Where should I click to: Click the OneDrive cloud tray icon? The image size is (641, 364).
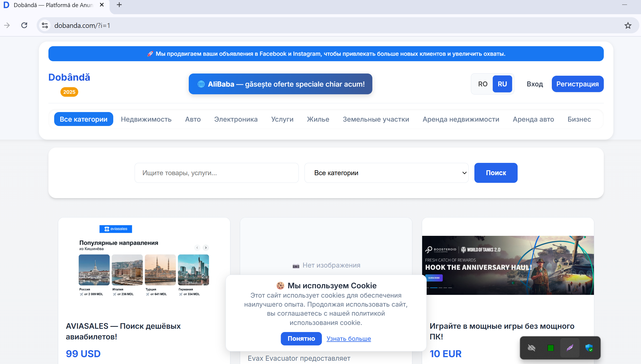point(531,348)
